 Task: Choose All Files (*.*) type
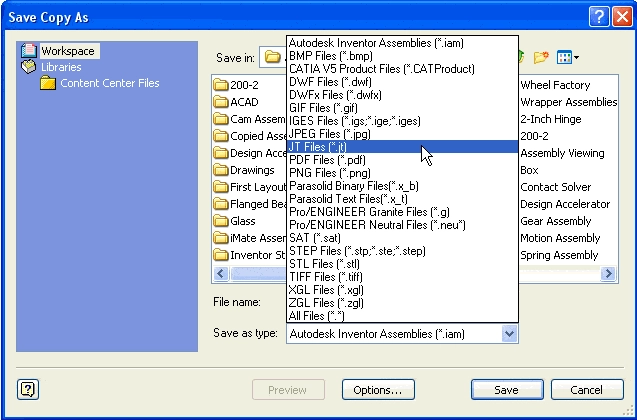(x=402, y=316)
